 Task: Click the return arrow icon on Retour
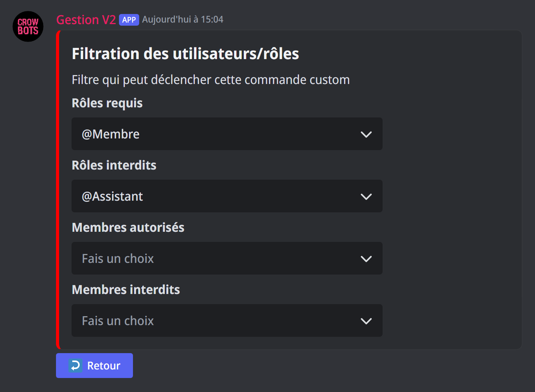[75, 366]
